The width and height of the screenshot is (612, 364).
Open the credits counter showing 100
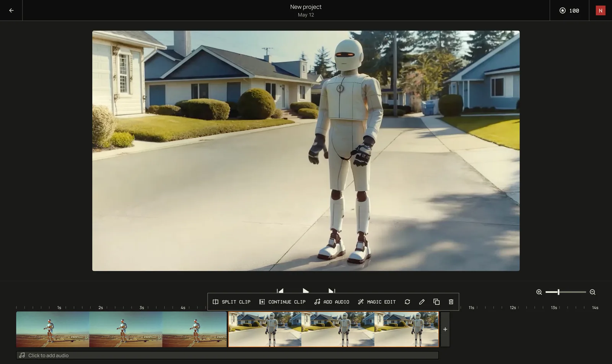click(x=569, y=10)
